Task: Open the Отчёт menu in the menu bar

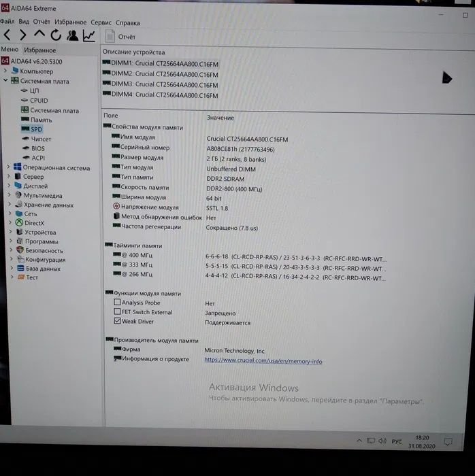Action: tap(42, 22)
